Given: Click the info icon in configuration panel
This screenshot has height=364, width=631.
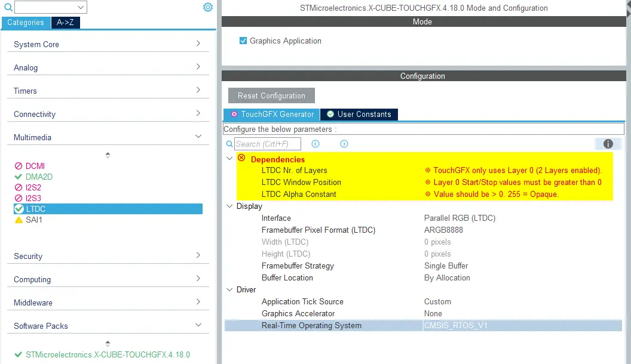Looking at the screenshot, I should coord(608,144).
